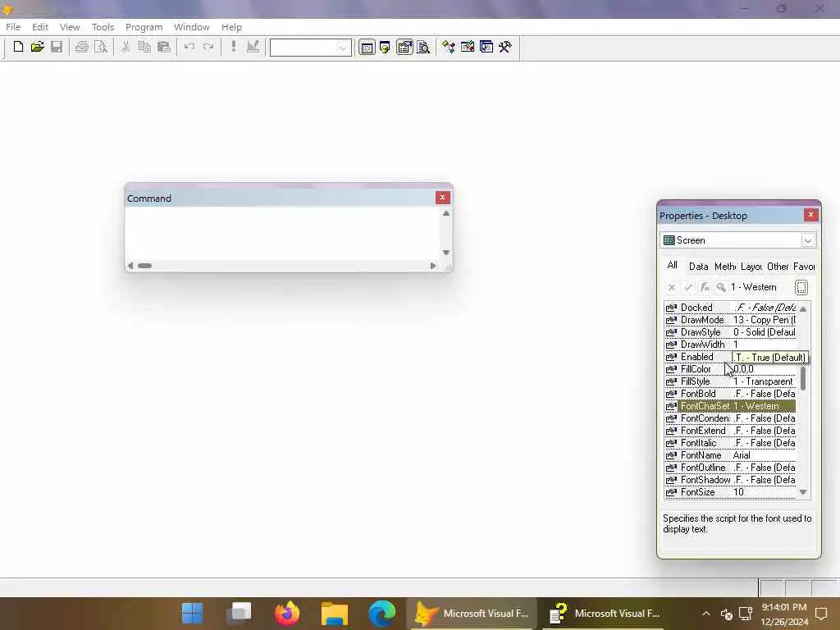
Task: Click the Paste toolbar icon
Action: coord(164,47)
